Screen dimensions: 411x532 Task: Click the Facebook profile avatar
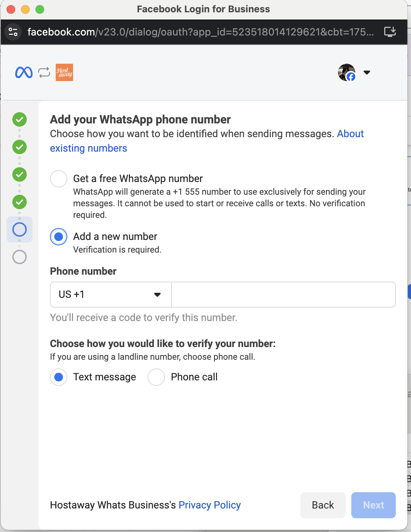(x=347, y=72)
